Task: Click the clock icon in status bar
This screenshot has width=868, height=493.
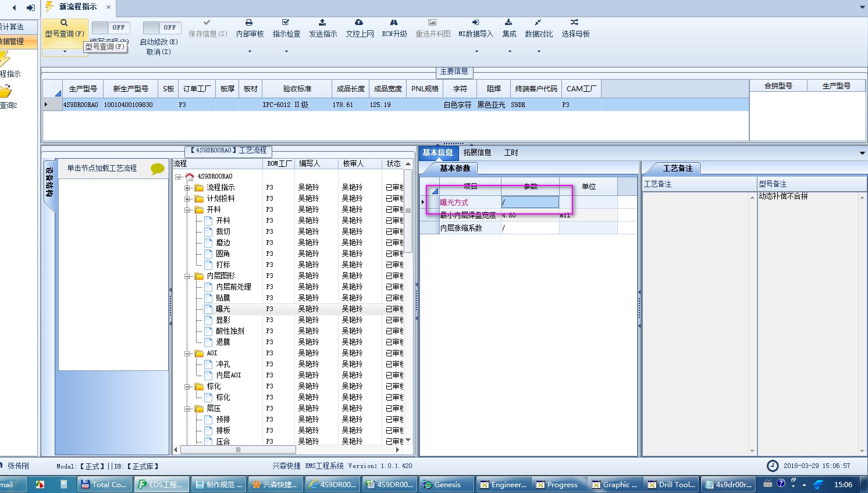Action: [773, 466]
